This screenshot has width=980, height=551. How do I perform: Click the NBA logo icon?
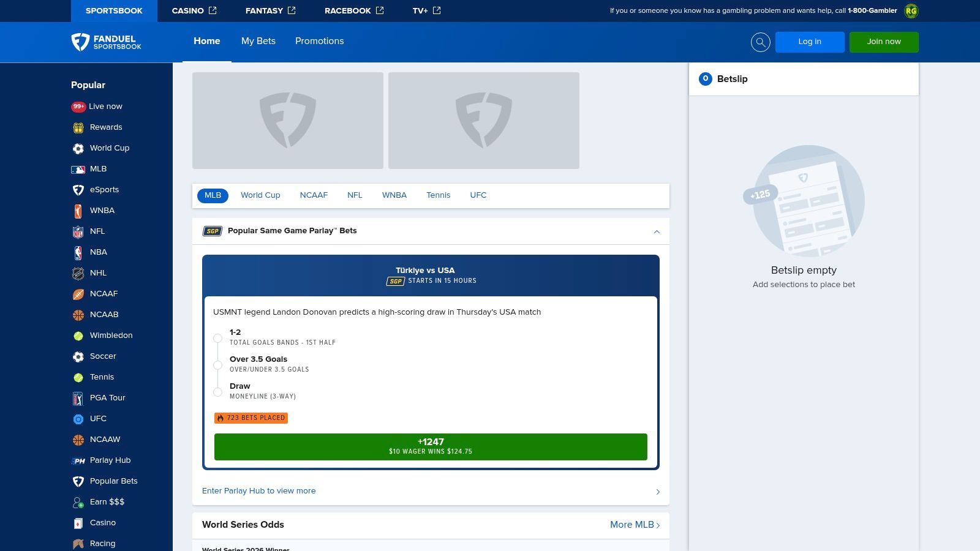pyautogui.click(x=78, y=252)
